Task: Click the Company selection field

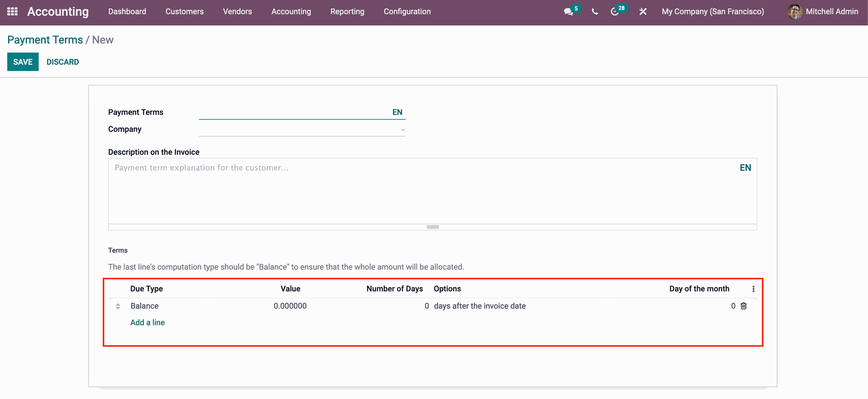Action: point(302,129)
